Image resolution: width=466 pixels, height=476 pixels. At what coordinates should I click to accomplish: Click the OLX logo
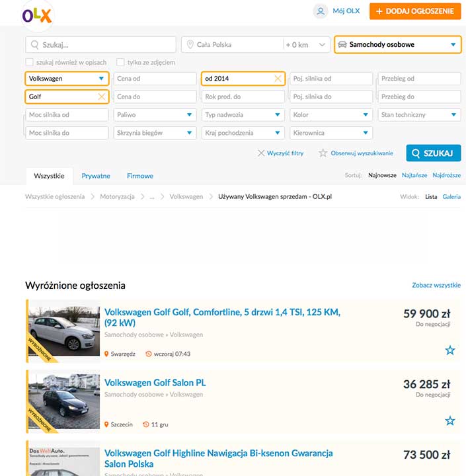[x=37, y=16]
